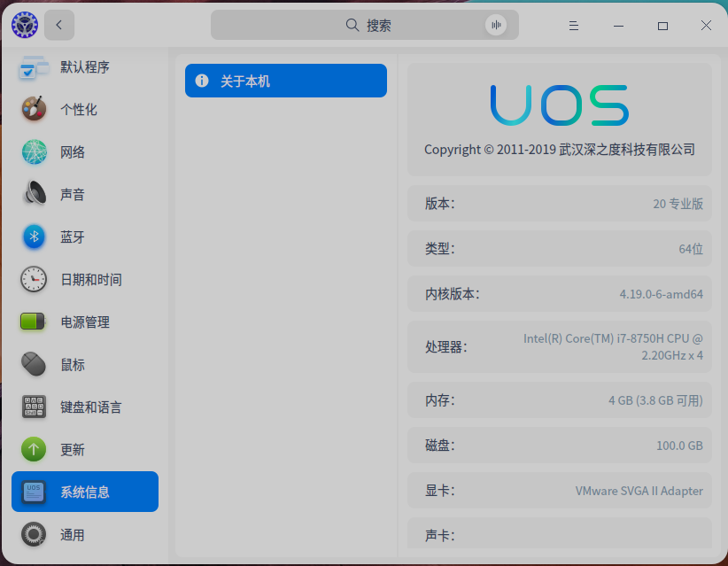The image size is (728, 566).
Task: Click the 内核版本: label
Action: [x=453, y=294]
